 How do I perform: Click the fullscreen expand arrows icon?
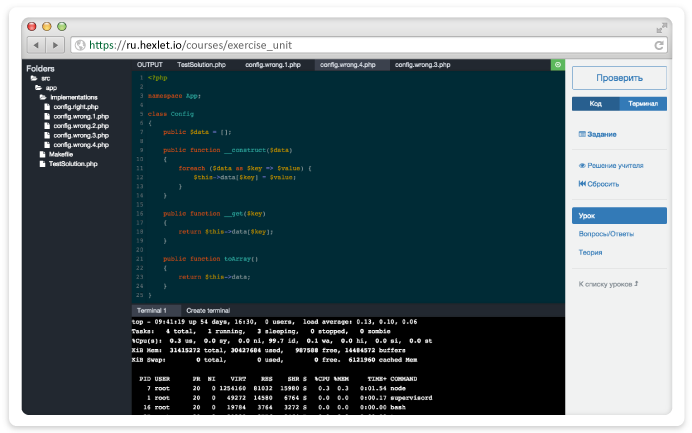(662, 27)
